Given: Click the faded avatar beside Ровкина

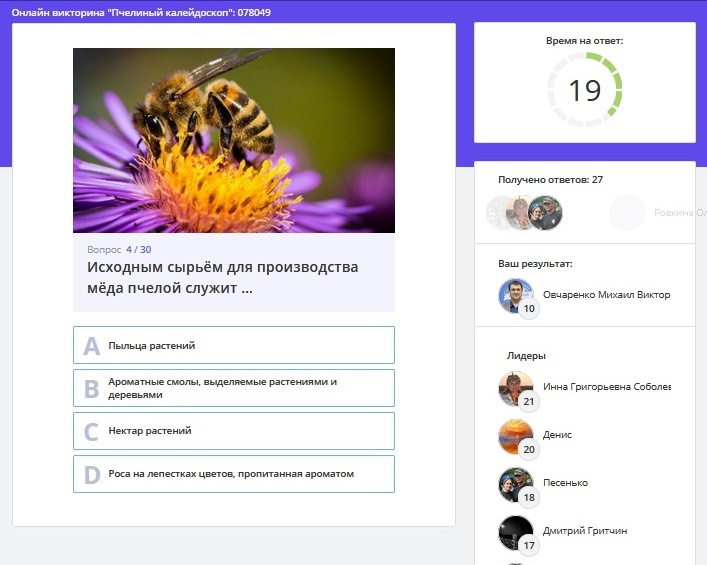Looking at the screenshot, I should (x=627, y=212).
